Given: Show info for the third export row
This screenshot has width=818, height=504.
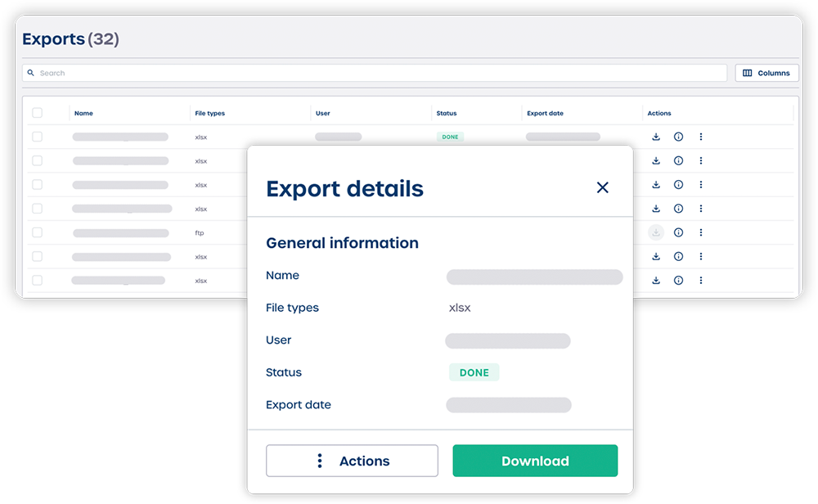Looking at the screenshot, I should point(678,185).
